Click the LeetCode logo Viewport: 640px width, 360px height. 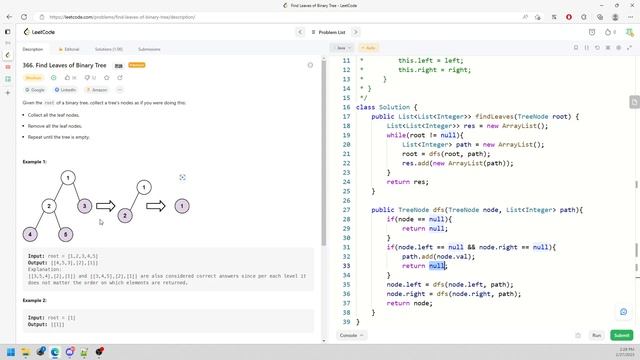coord(39,32)
